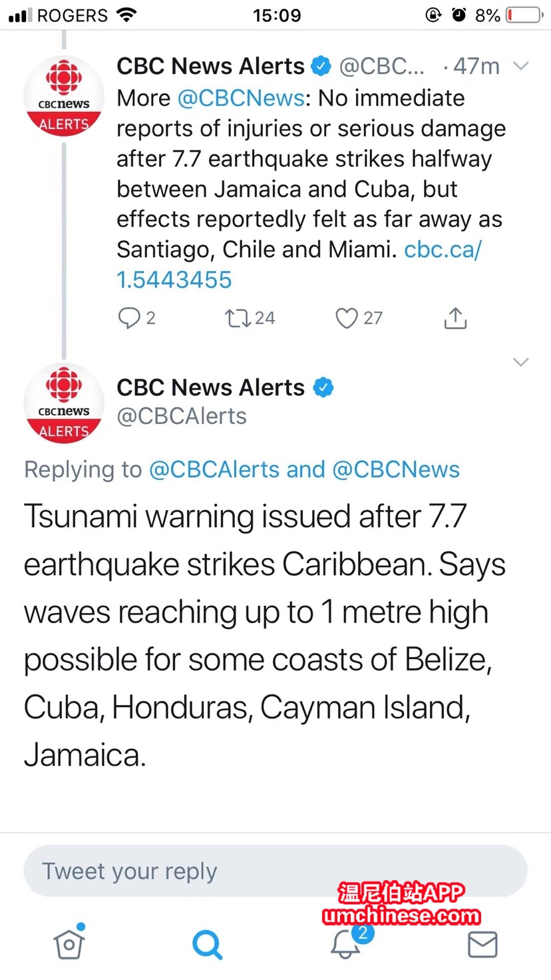Open the Search tab magnifier icon
The width and height of the screenshot is (551, 980).
click(x=207, y=943)
